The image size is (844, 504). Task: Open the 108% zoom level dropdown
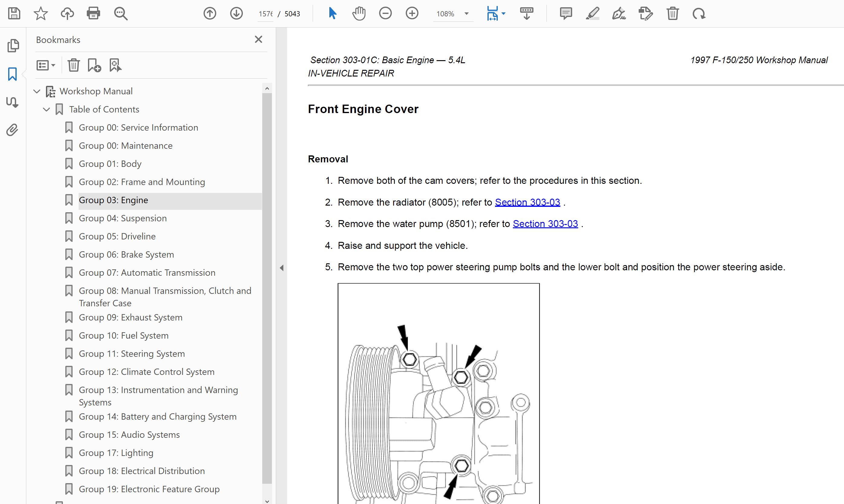(x=466, y=14)
